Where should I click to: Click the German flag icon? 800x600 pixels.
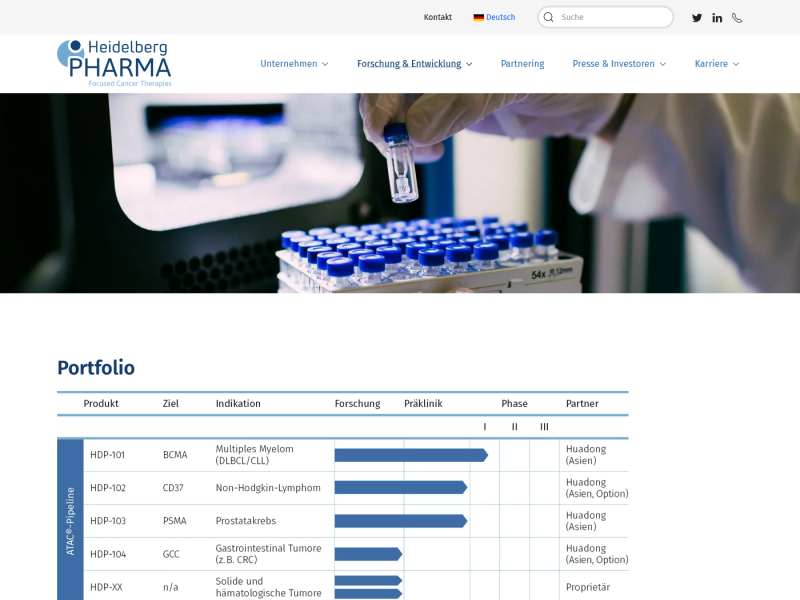(x=479, y=17)
